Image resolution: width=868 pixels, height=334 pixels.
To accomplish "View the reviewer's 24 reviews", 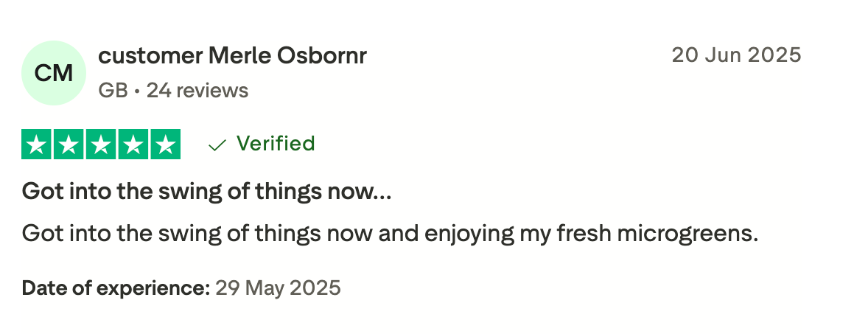I will [197, 91].
